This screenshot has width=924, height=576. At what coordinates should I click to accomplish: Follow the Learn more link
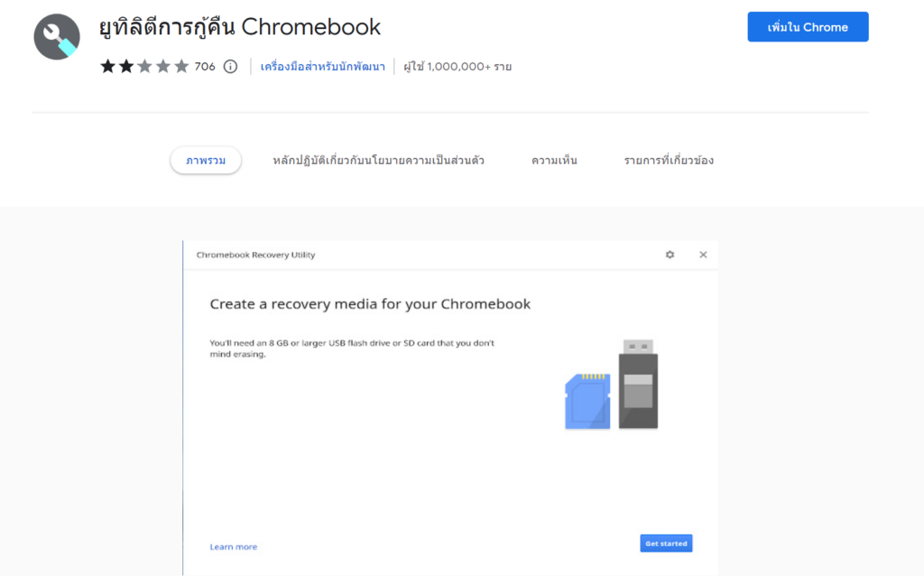pyautogui.click(x=233, y=547)
